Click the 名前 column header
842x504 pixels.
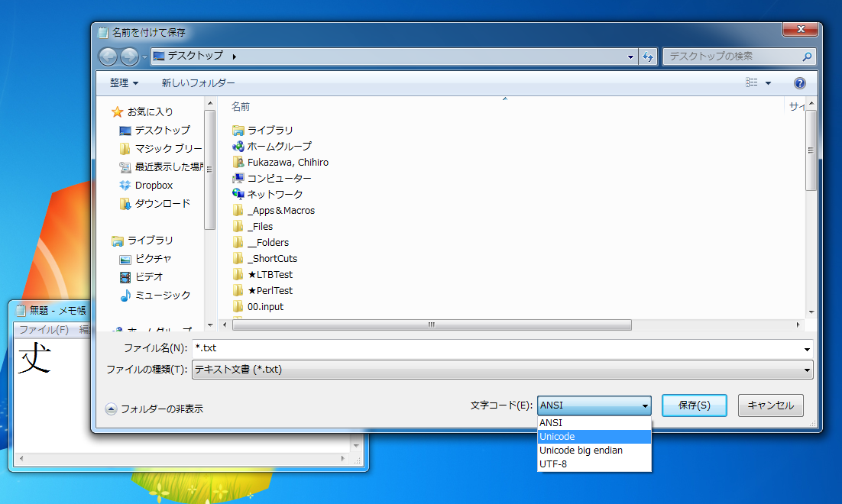tap(241, 107)
